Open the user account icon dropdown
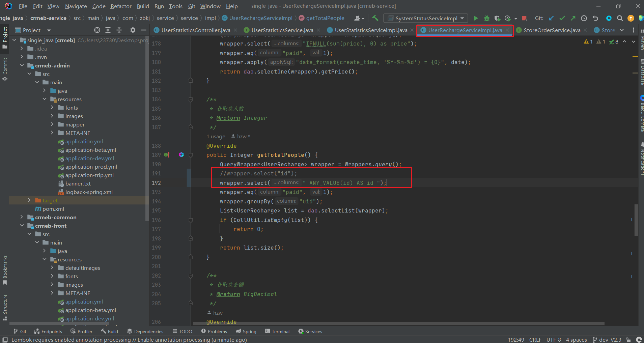644x343 pixels. 359,18
